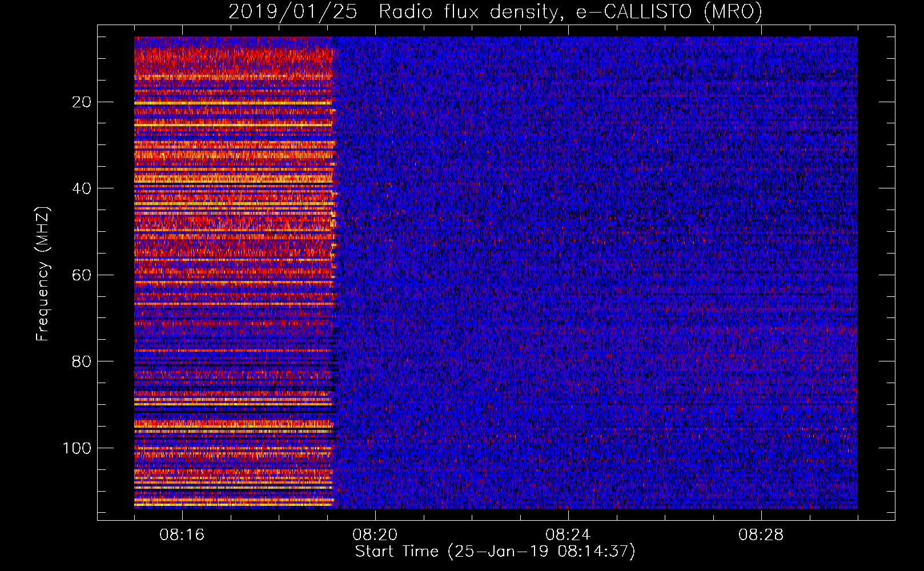The width and height of the screenshot is (924, 571).
Task: Click the plot title 'Radio flux density, e-CALLISTO (MRO)'
Action: point(570,12)
